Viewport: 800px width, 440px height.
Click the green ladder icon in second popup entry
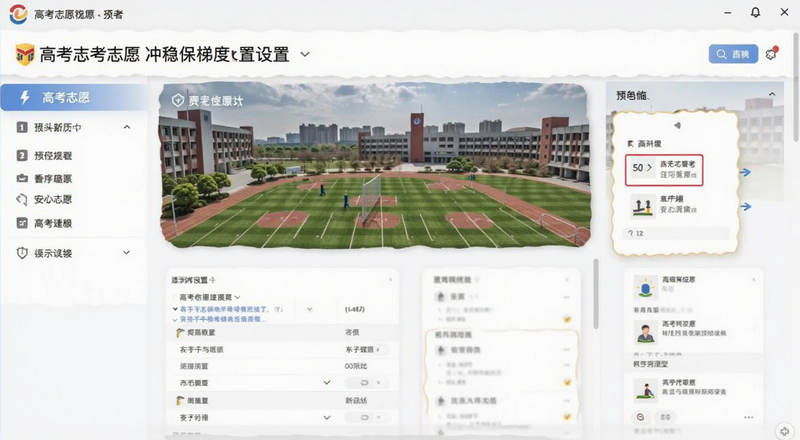[x=642, y=206]
